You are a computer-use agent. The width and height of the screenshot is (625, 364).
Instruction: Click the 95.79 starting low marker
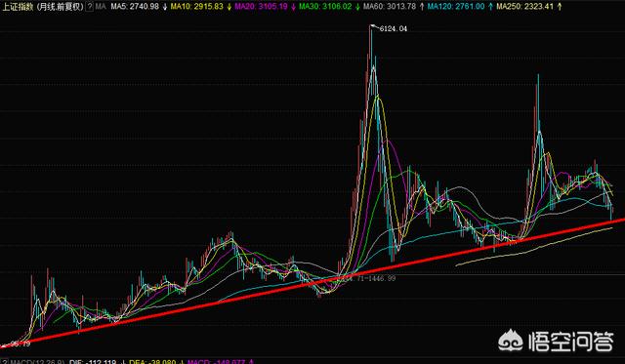click(x=21, y=344)
